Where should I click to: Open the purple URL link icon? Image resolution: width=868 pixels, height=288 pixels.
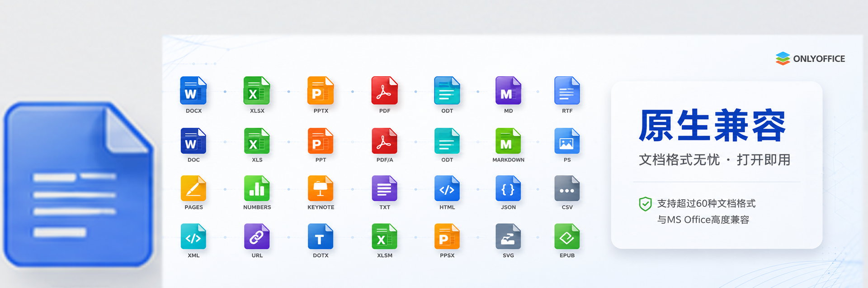pos(257,236)
